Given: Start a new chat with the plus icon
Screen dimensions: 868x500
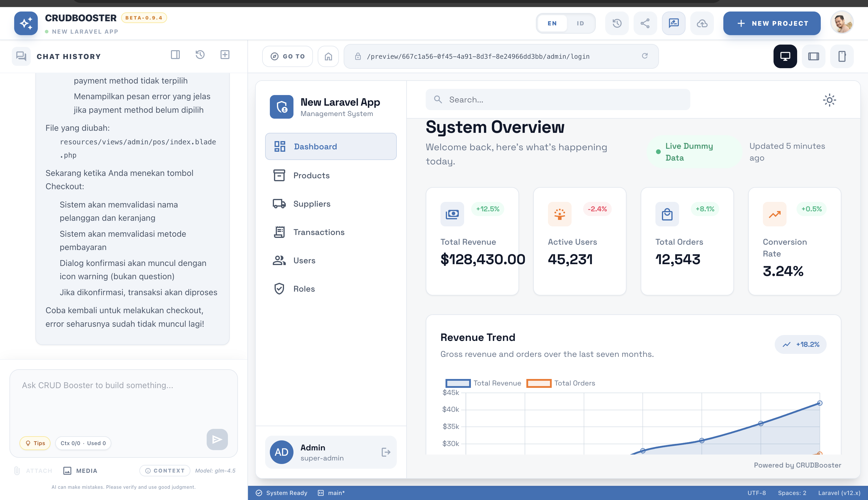Looking at the screenshot, I should pyautogui.click(x=225, y=55).
